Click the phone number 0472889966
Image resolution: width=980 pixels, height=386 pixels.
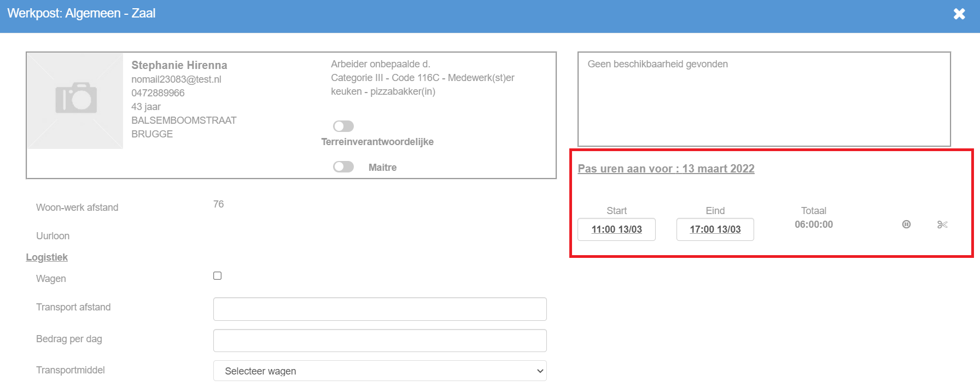click(158, 93)
